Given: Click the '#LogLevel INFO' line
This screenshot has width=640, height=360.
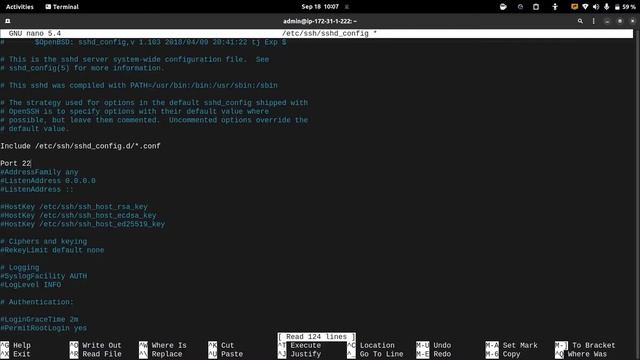Looking at the screenshot, I should 31,284.
